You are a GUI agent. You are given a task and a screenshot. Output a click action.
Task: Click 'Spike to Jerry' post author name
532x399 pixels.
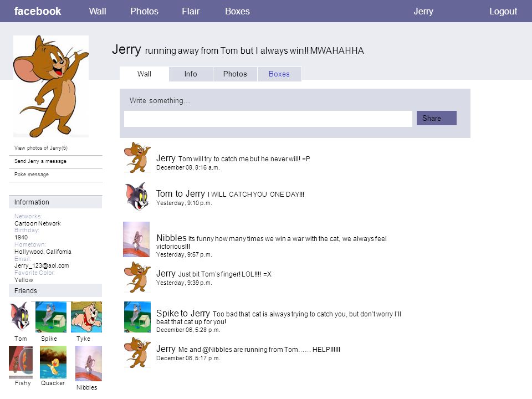coord(183,313)
